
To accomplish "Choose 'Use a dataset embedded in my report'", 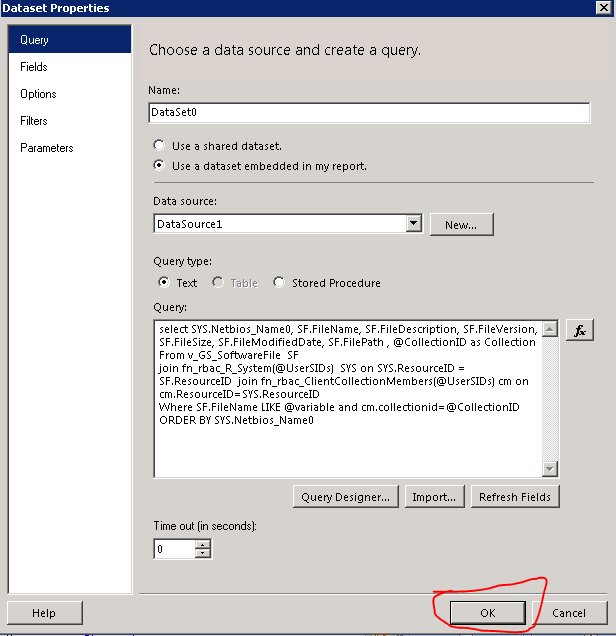I will [159, 165].
